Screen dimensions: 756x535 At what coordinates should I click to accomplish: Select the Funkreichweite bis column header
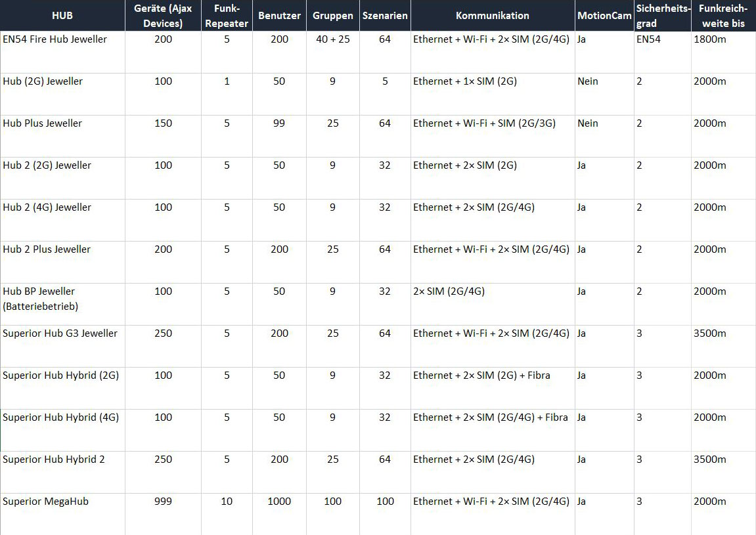coord(723,14)
